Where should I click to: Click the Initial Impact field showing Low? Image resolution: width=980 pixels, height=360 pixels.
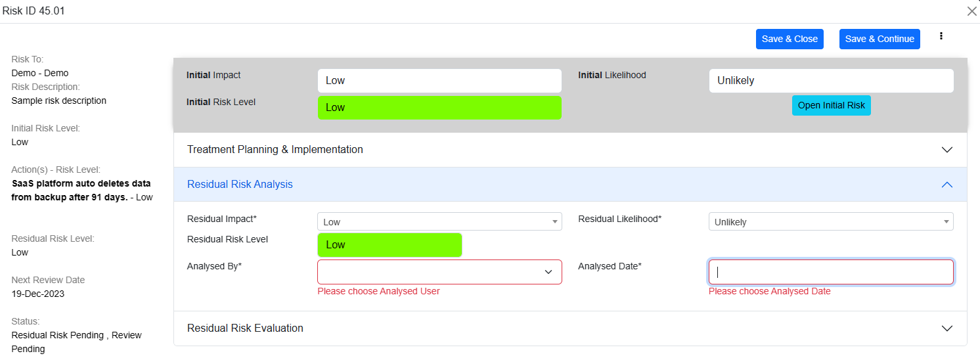[x=439, y=81]
